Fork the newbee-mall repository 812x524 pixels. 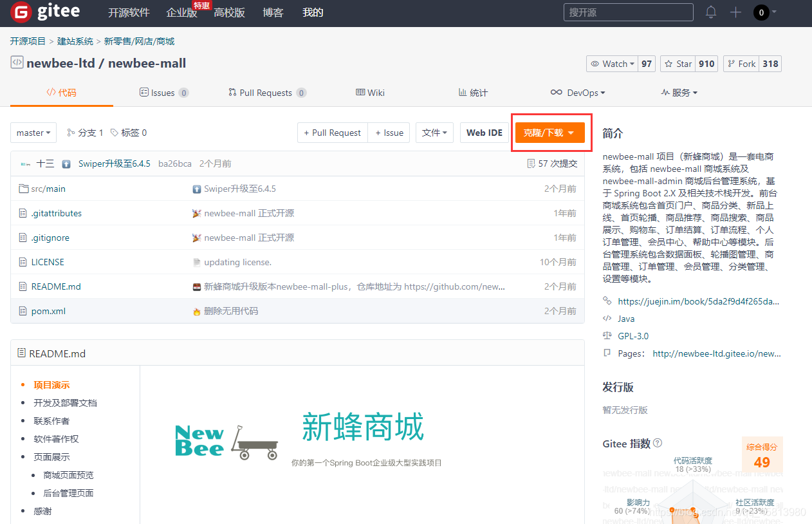pos(741,63)
